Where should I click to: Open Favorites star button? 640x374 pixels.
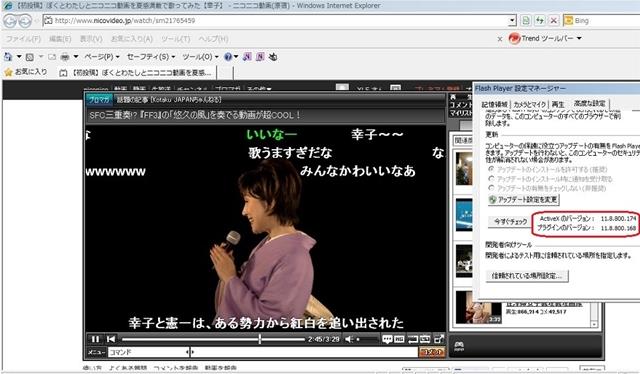point(25,72)
